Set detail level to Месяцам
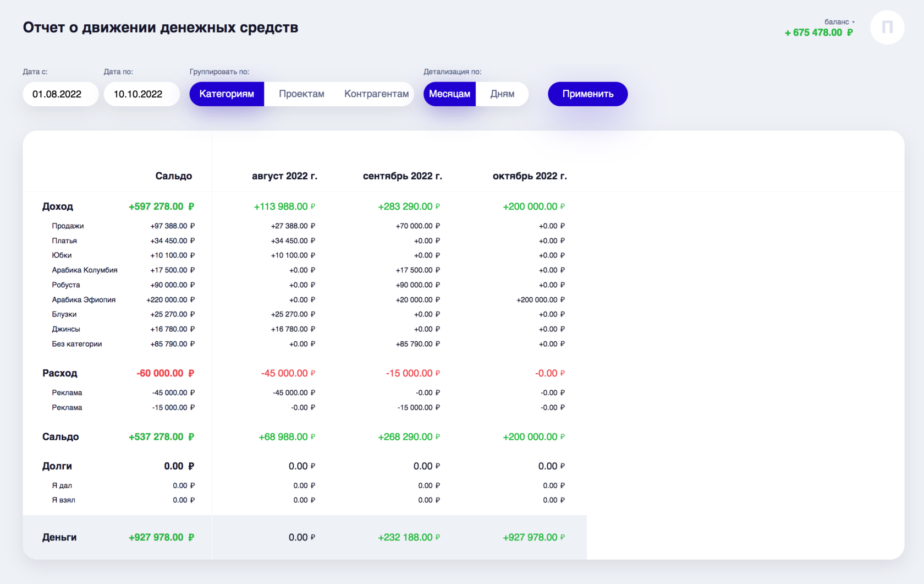This screenshot has height=584, width=924. coord(449,94)
